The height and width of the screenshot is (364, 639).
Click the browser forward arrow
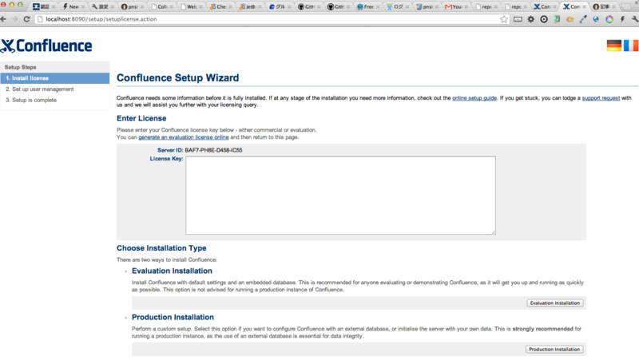point(15,19)
